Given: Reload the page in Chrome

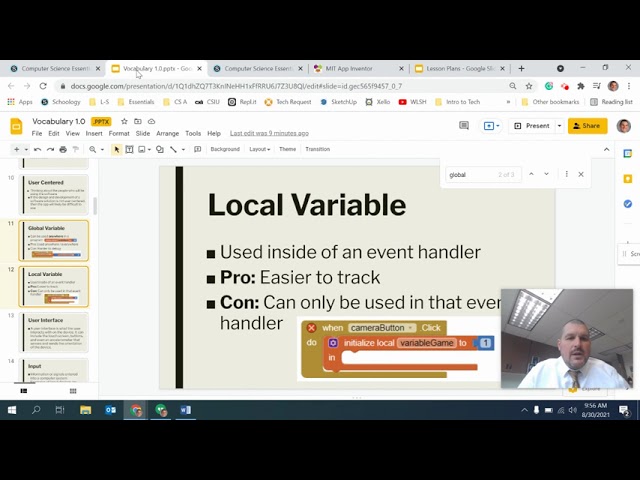Looking at the screenshot, I should pyautogui.click(x=43, y=86).
